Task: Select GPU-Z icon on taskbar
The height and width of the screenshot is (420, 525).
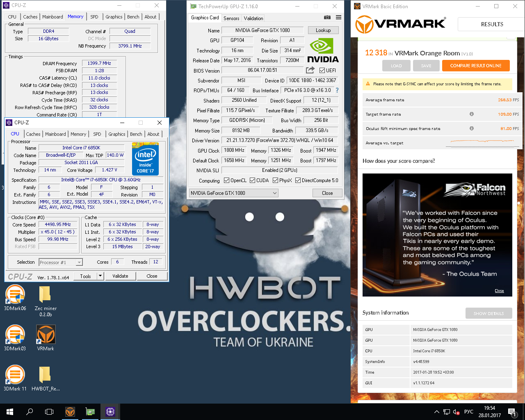Action: point(90,412)
